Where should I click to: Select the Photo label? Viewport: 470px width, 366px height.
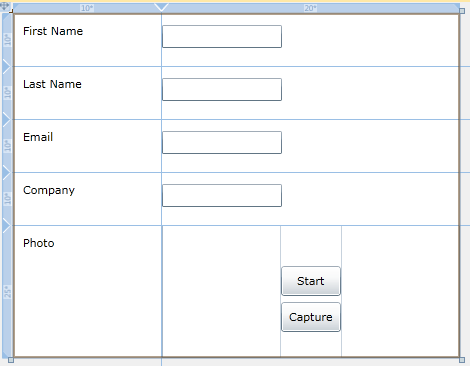click(39, 243)
